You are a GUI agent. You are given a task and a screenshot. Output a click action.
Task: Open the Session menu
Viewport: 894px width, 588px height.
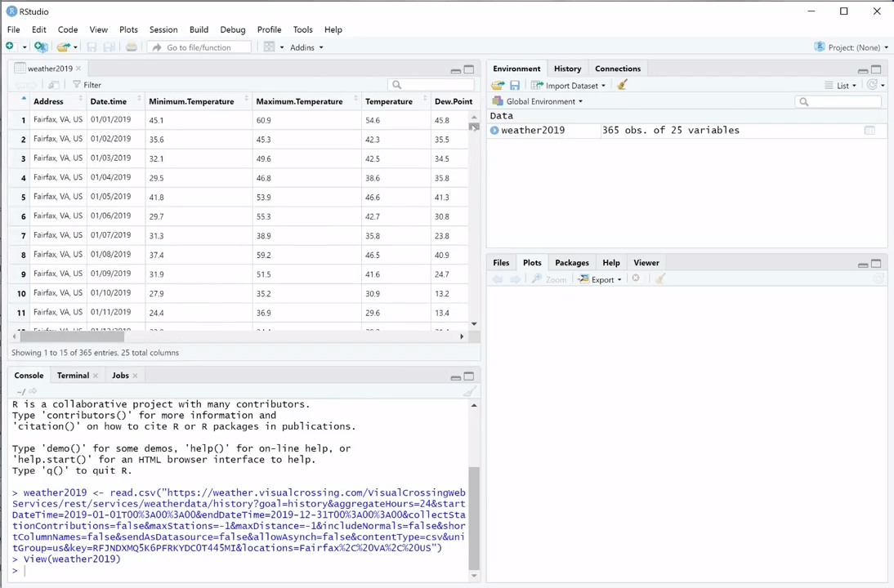[163, 29]
